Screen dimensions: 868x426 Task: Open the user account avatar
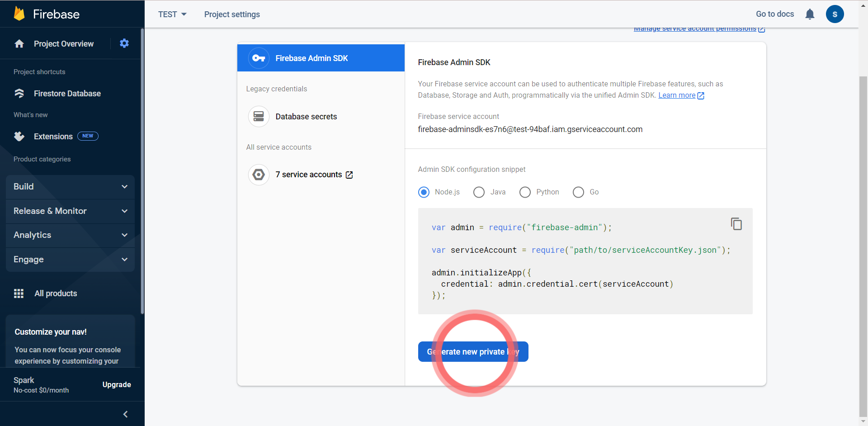click(x=835, y=14)
